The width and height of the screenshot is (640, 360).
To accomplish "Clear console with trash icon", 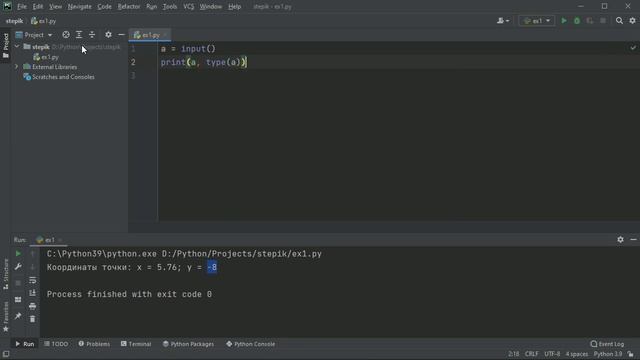I will (33, 319).
